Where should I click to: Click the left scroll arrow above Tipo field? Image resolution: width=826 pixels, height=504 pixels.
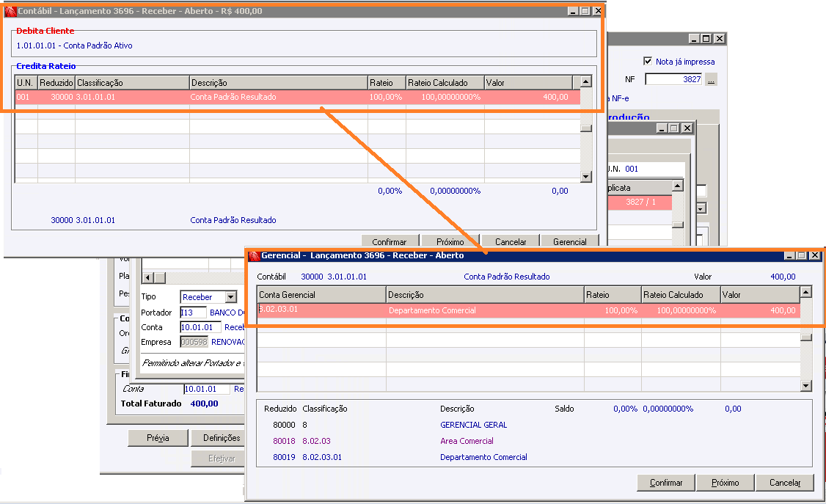[148, 277]
